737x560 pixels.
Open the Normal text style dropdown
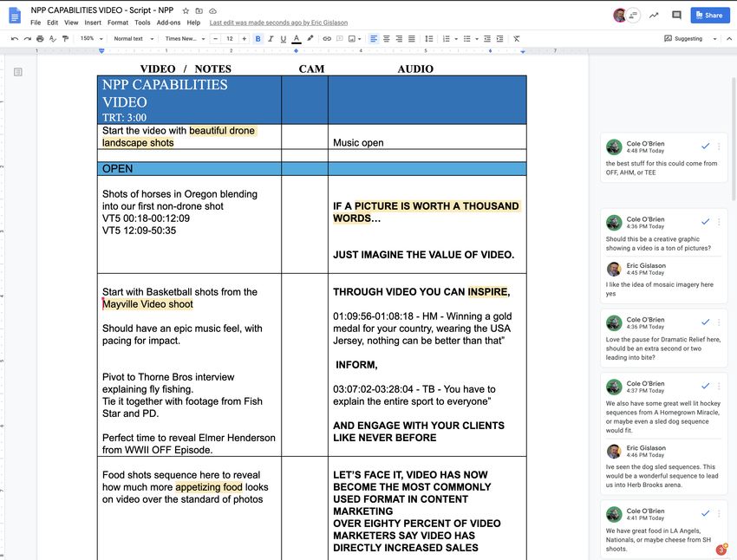click(134, 38)
